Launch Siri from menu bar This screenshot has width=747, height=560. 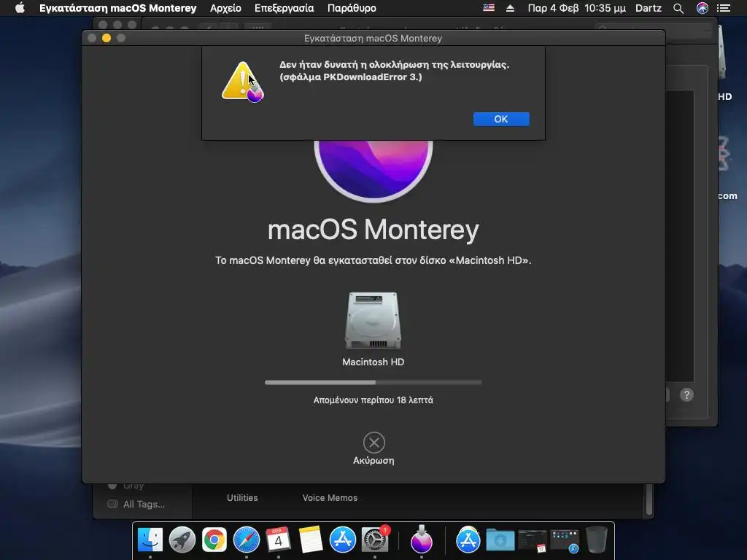703,8
